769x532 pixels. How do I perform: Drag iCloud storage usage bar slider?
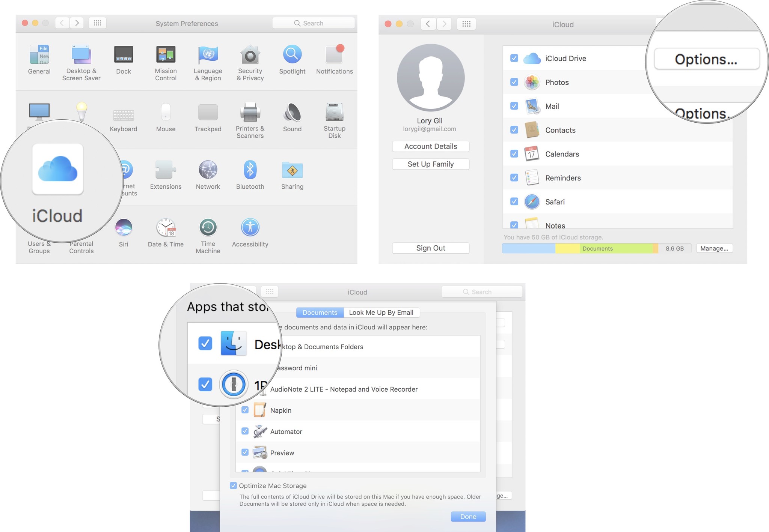coord(600,248)
